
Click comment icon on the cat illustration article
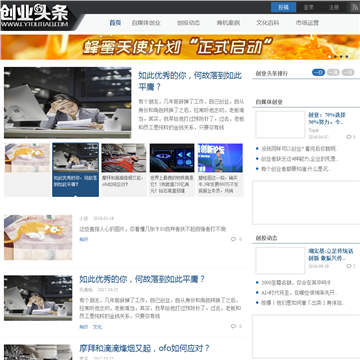pos(233,239)
